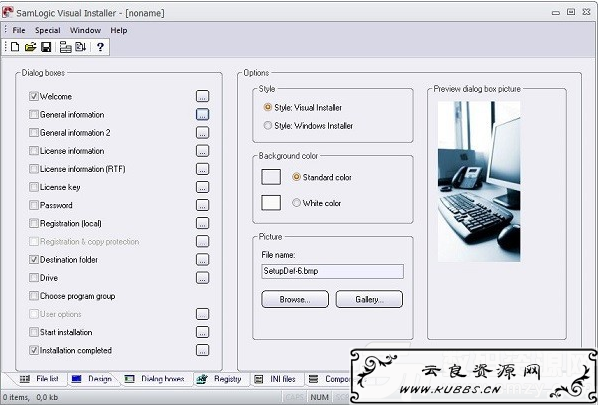This screenshot has width=599, height=405.
Task: Click the toolbar icon left of question mark
Action: pos(81,47)
